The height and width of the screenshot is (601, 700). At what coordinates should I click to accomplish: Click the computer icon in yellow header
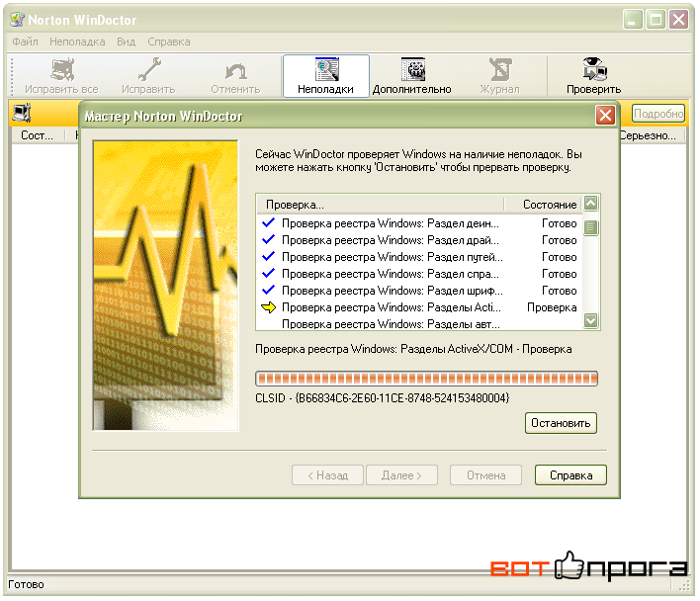pos(22,113)
